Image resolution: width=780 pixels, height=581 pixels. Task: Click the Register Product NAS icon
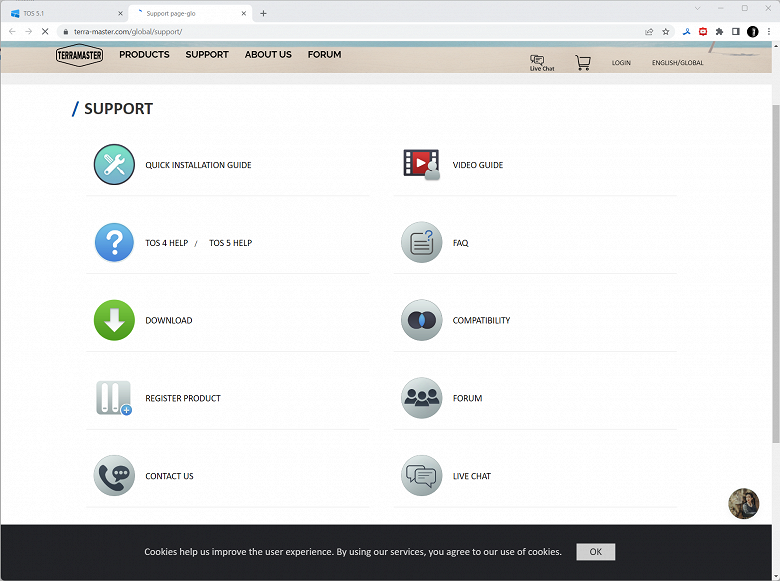[x=114, y=398]
